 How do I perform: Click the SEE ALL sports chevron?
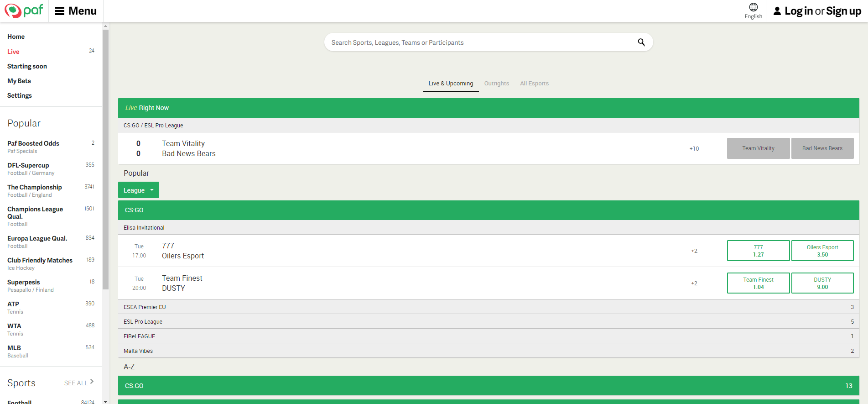click(x=92, y=381)
